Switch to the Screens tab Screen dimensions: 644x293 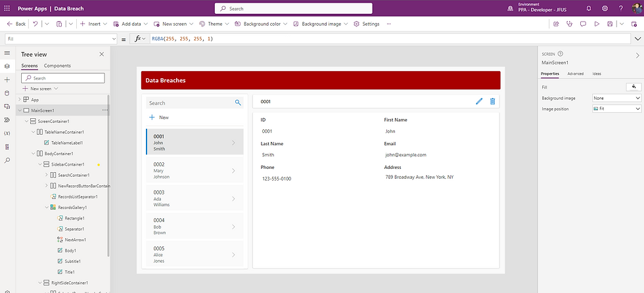tap(30, 66)
